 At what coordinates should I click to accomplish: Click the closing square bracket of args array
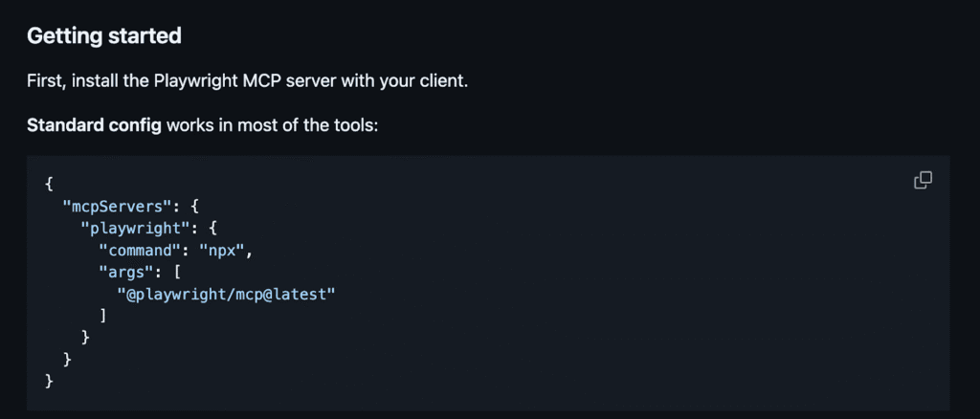coord(103,316)
